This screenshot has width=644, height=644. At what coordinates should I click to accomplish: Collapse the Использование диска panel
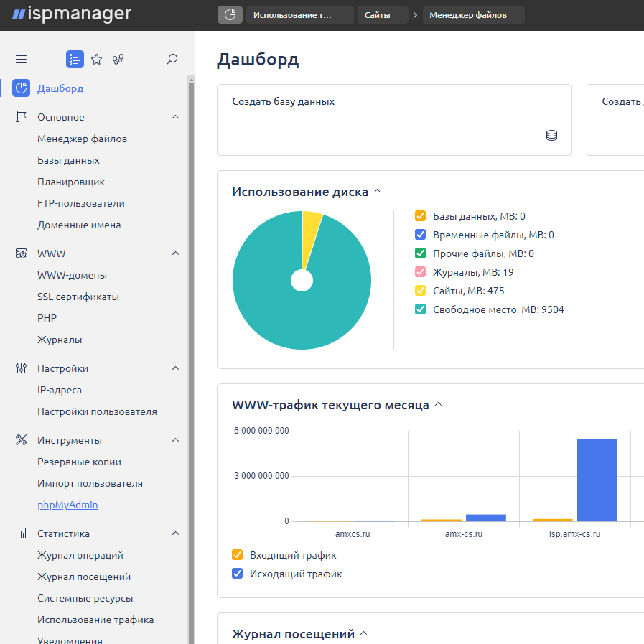coord(378,192)
